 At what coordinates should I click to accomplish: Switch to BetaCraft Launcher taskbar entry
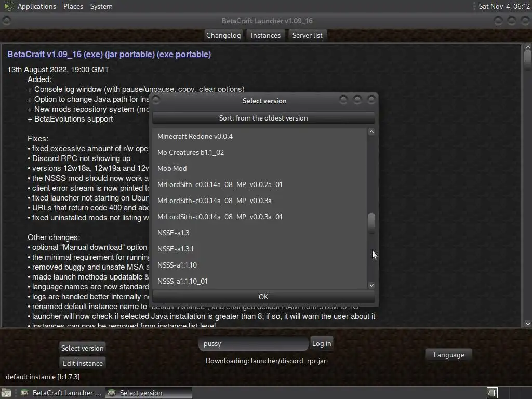click(61, 393)
